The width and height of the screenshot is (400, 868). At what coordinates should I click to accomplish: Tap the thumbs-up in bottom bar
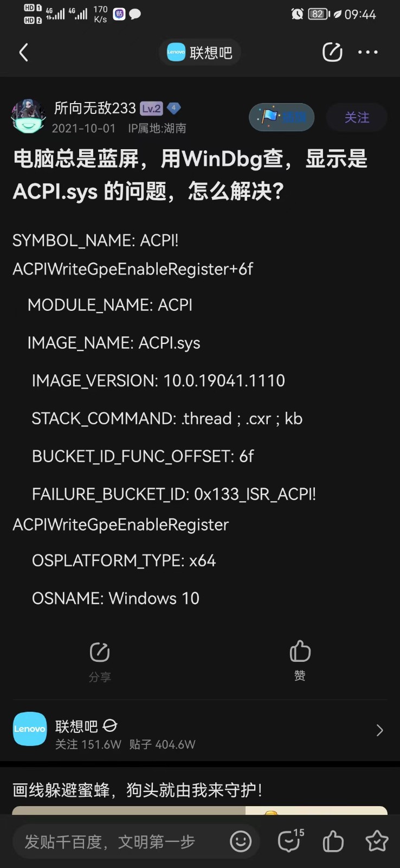pos(333,841)
